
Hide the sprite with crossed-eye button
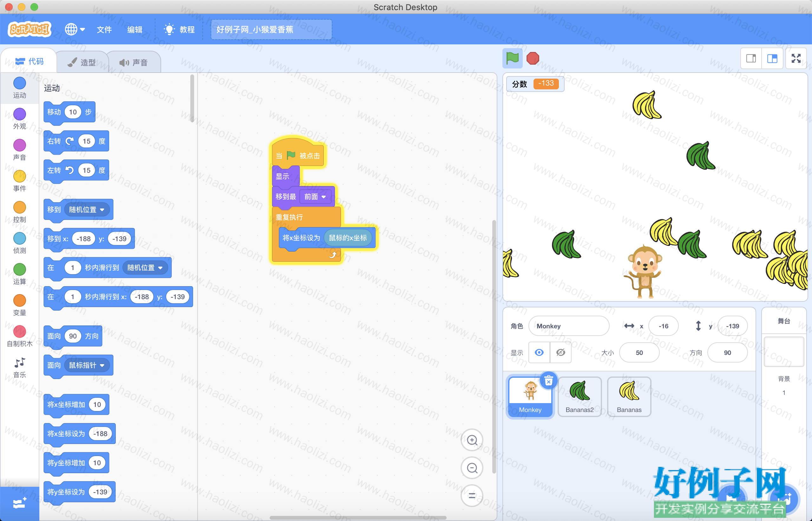[561, 352]
